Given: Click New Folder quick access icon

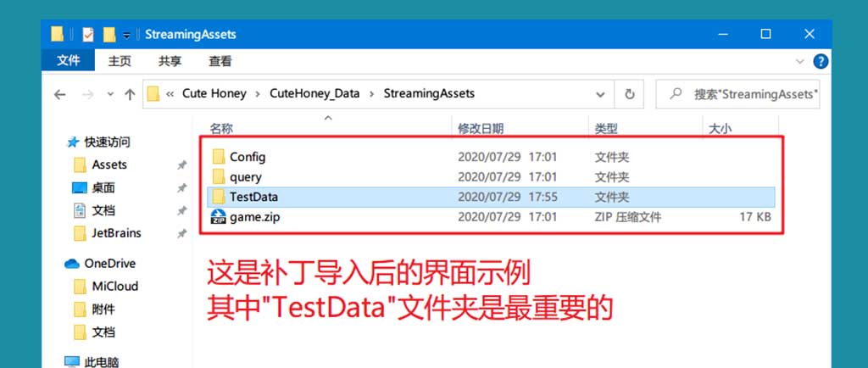Looking at the screenshot, I should coord(109,34).
